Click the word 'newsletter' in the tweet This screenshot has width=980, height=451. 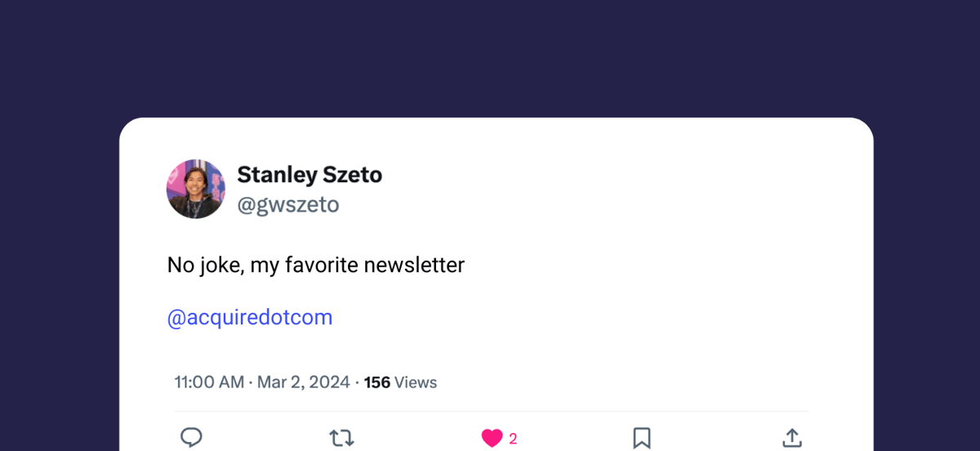414,265
